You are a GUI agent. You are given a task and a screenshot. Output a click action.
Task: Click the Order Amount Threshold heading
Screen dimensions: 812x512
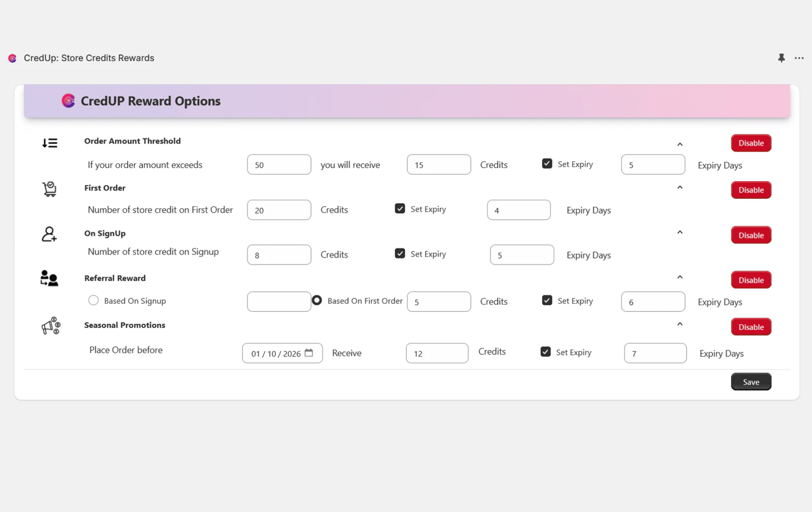132,141
